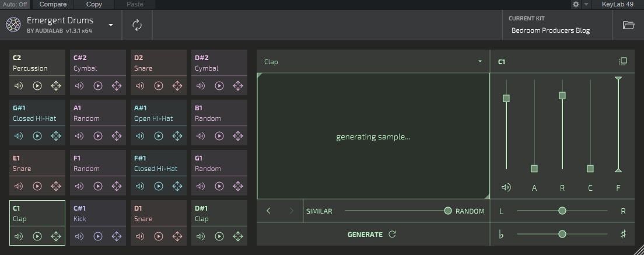
Task: Play the F#1 Closed Hi-Hat sample
Action: [x=159, y=186]
